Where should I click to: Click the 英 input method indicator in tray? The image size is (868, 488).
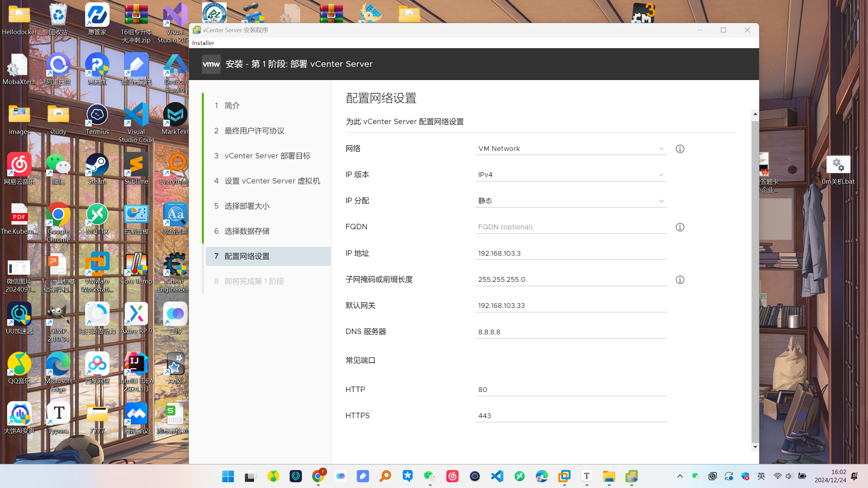click(761, 476)
